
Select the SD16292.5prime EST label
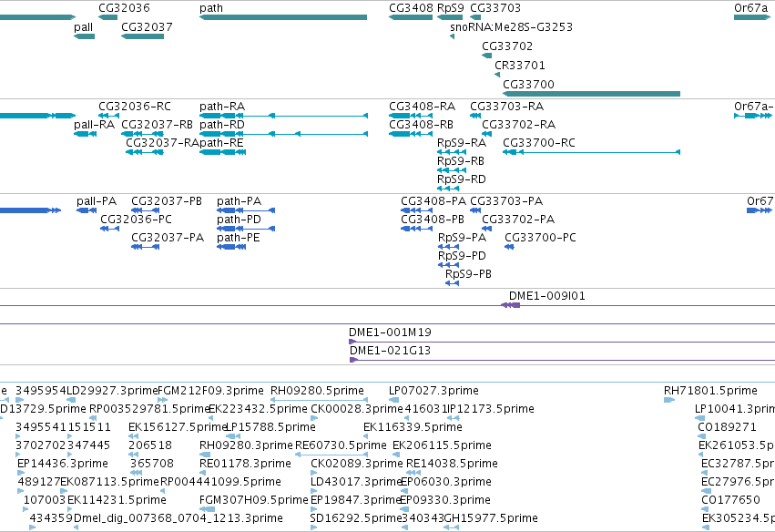[356, 519]
